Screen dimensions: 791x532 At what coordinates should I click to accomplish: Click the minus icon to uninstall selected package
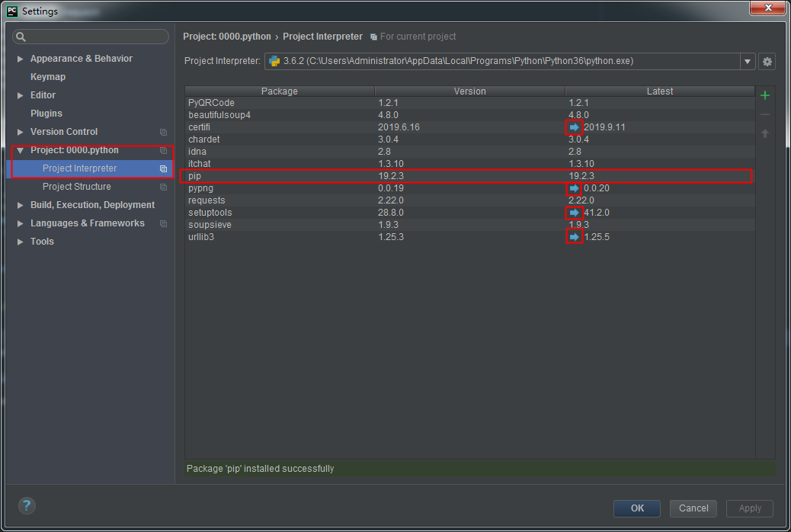pyautogui.click(x=765, y=114)
